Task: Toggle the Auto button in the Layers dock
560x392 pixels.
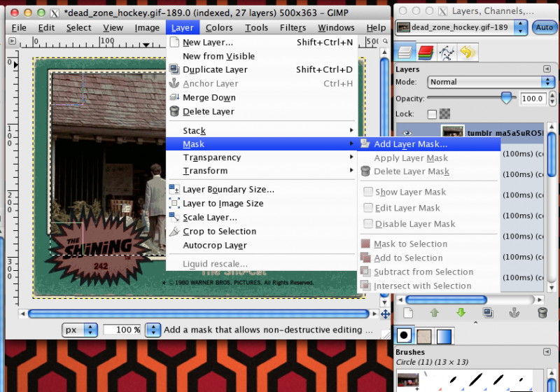Action: tap(544, 27)
